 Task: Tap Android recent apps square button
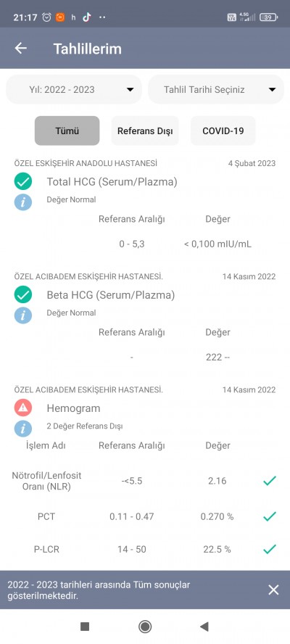[x=85, y=627]
